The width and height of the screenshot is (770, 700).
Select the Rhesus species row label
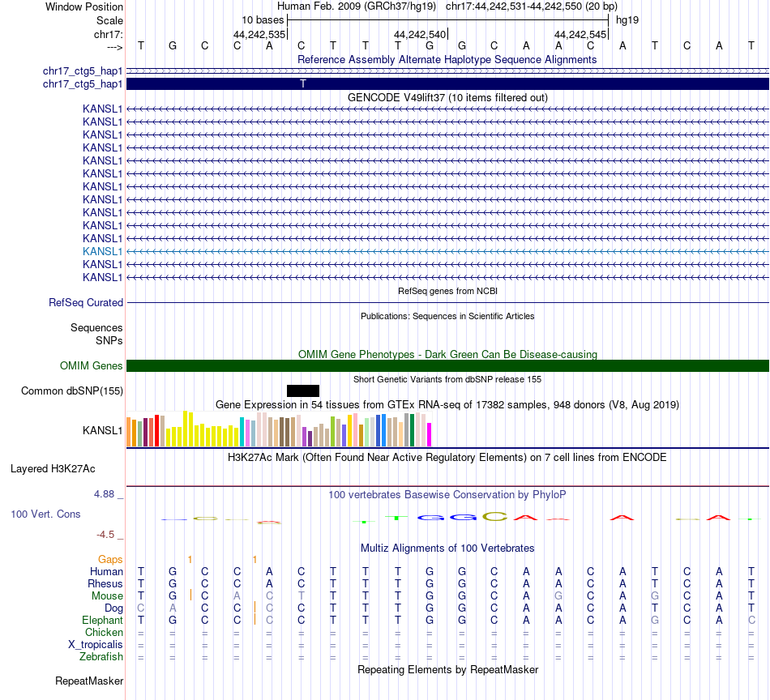(105, 583)
